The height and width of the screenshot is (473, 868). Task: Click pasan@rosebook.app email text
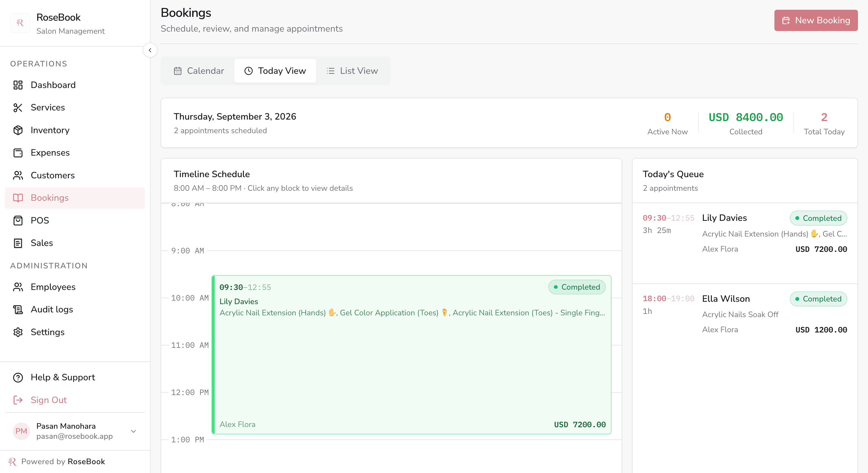click(x=74, y=436)
